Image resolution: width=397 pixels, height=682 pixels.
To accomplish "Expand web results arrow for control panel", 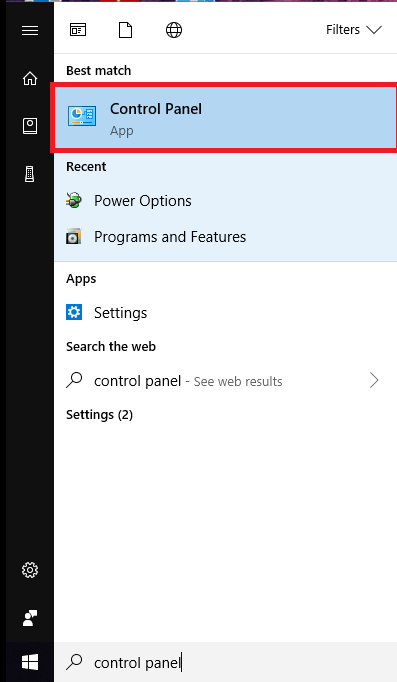I will (374, 380).
